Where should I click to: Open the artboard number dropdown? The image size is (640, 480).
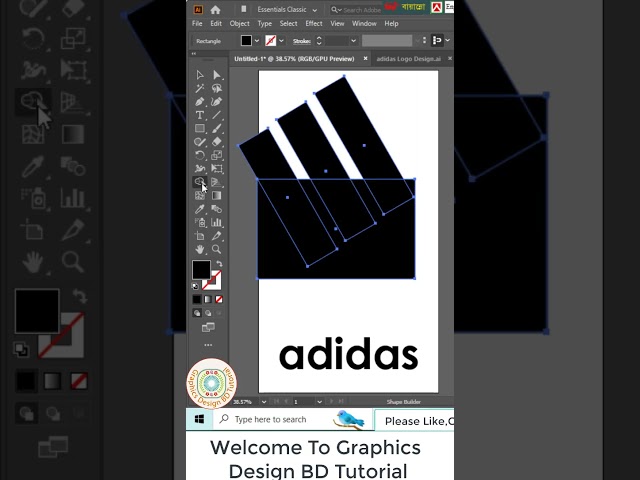click(319, 402)
